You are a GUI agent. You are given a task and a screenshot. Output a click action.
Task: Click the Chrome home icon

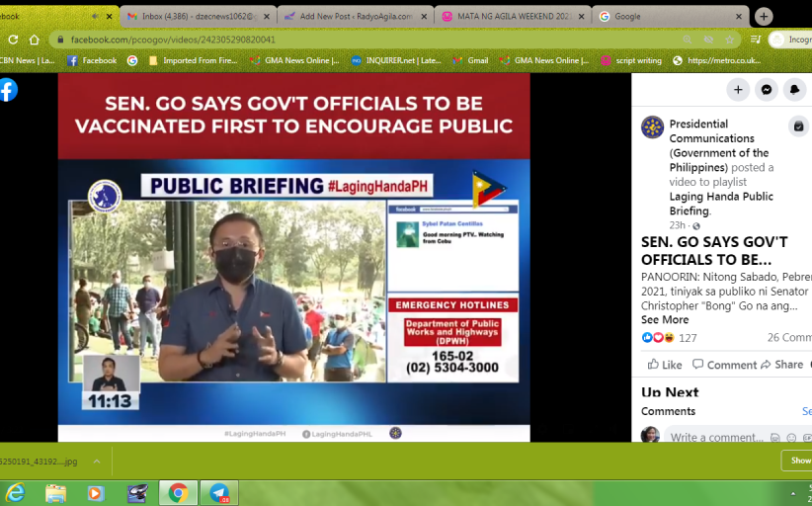pos(35,40)
